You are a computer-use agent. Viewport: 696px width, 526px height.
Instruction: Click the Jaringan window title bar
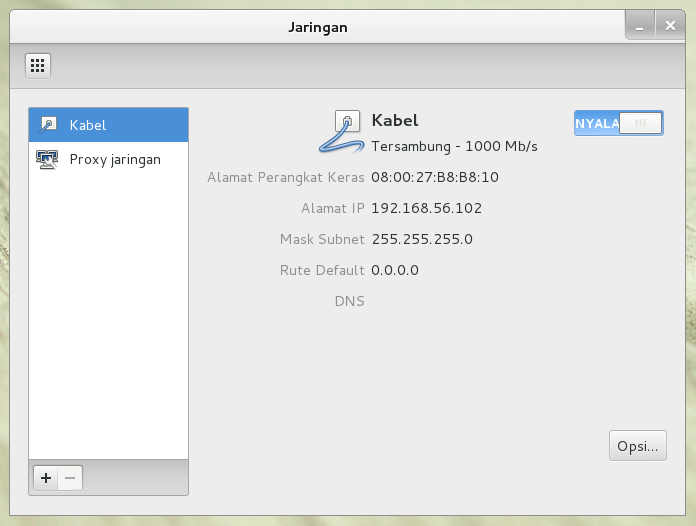click(x=317, y=27)
